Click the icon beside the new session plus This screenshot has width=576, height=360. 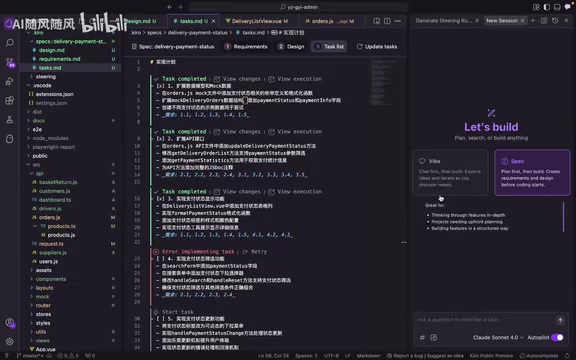544,21
